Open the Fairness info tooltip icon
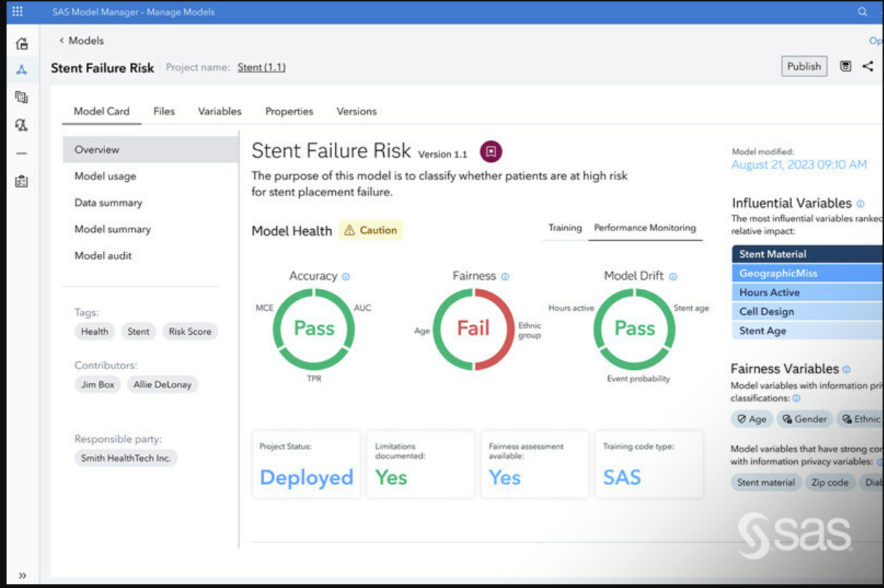This screenshot has height=588, width=884. (x=504, y=276)
